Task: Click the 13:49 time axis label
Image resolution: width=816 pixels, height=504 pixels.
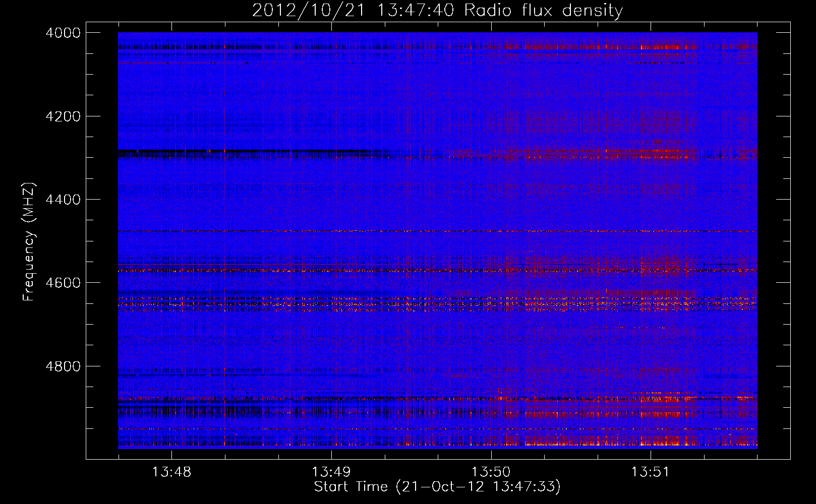Action: pyautogui.click(x=331, y=472)
